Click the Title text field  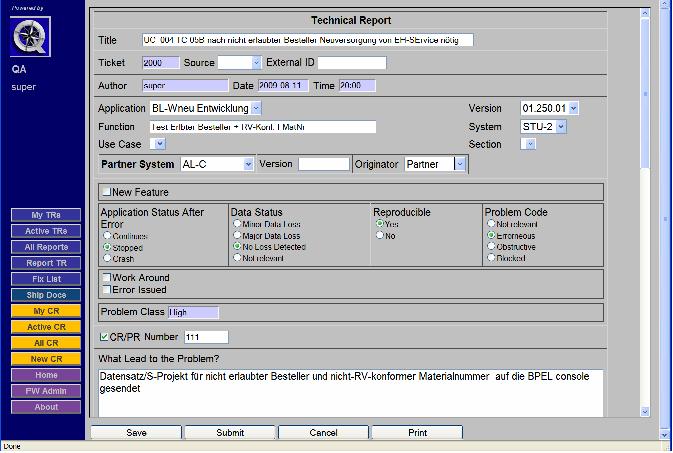(x=307, y=40)
